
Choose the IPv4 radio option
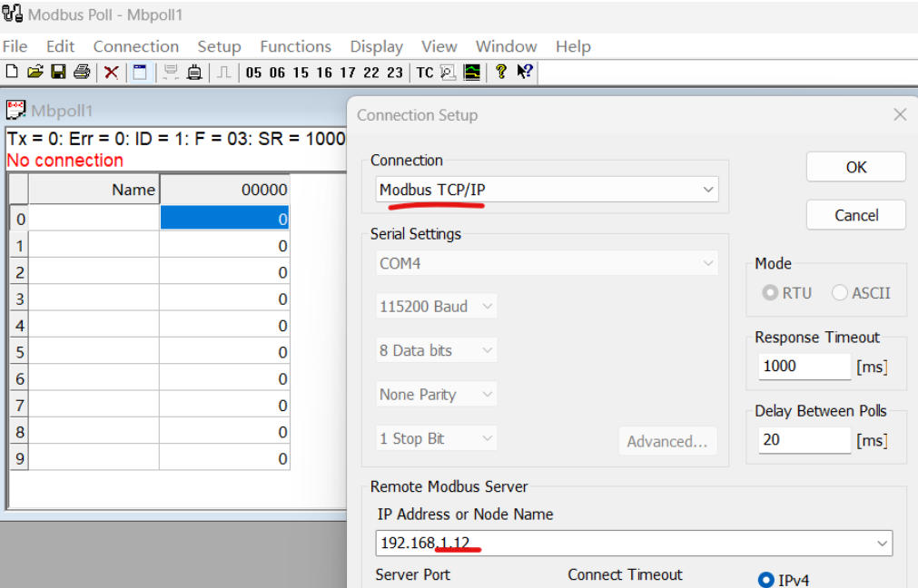click(766, 580)
